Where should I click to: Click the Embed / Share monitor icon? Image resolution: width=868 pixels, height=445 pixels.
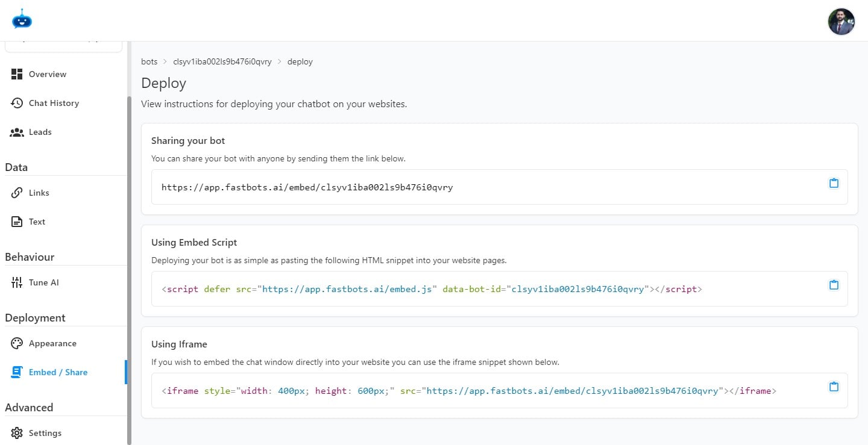[17, 372]
